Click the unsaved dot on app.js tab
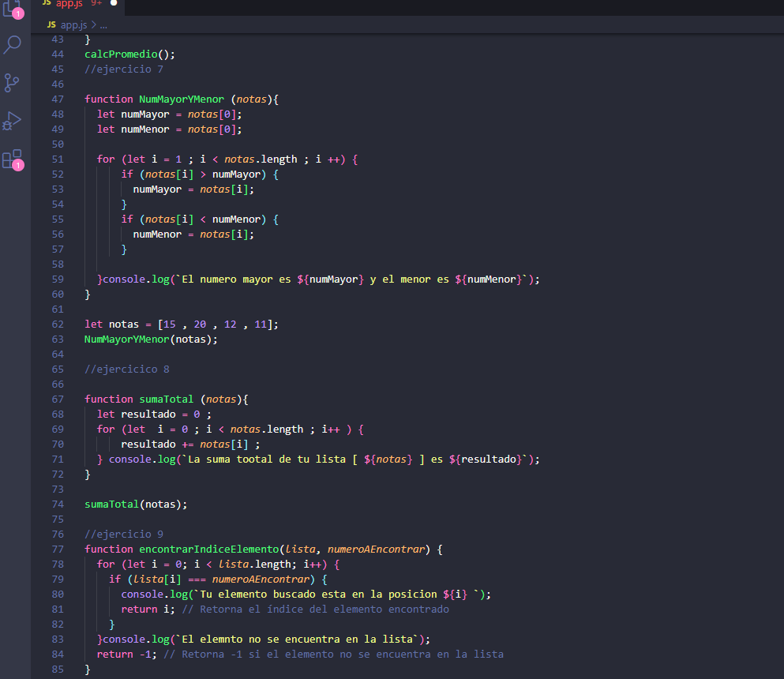Screen dimensions: 784x679 point(114,3)
